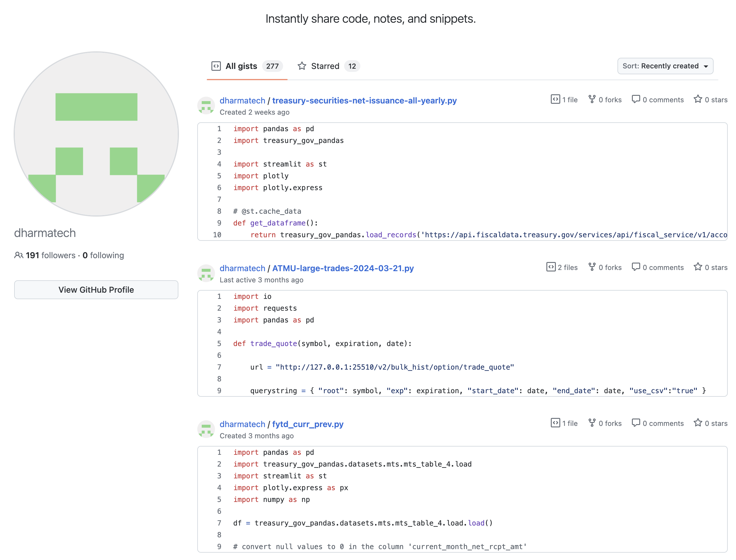The image size is (736, 560).
Task: Click the small avatar beside treasury-securities gist
Action: click(x=206, y=106)
